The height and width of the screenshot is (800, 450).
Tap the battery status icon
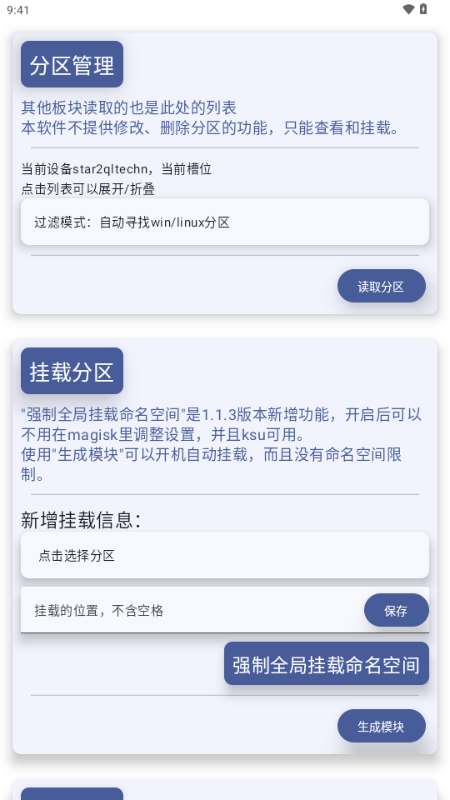pos(423,9)
